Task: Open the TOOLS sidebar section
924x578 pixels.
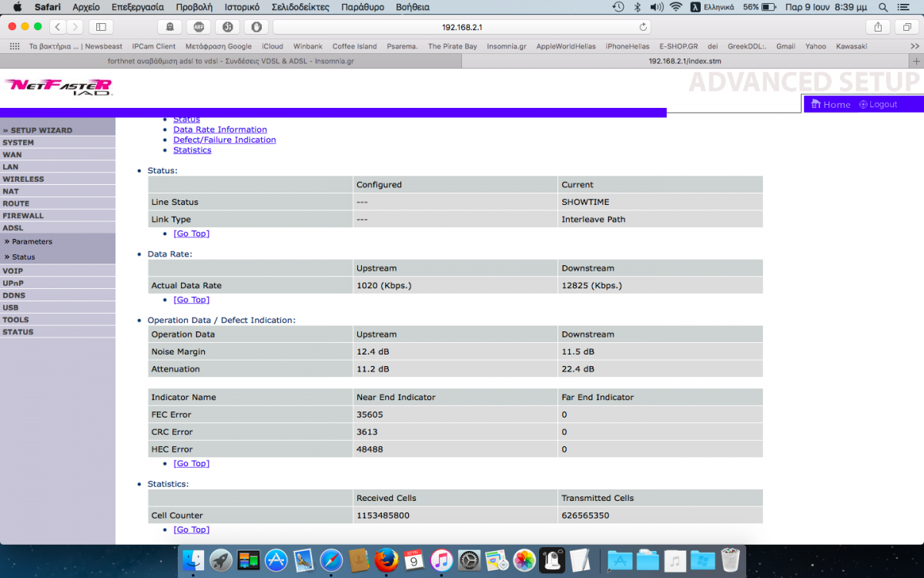Action: (57, 320)
